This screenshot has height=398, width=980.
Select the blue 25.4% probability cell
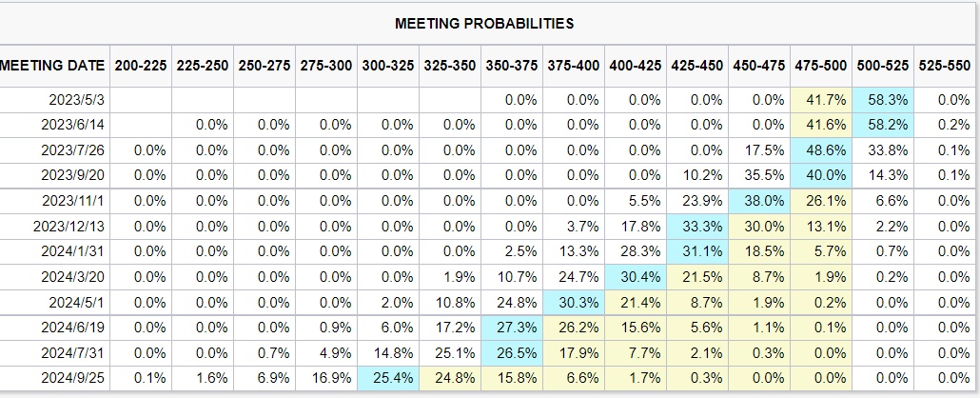pos(389,376)
